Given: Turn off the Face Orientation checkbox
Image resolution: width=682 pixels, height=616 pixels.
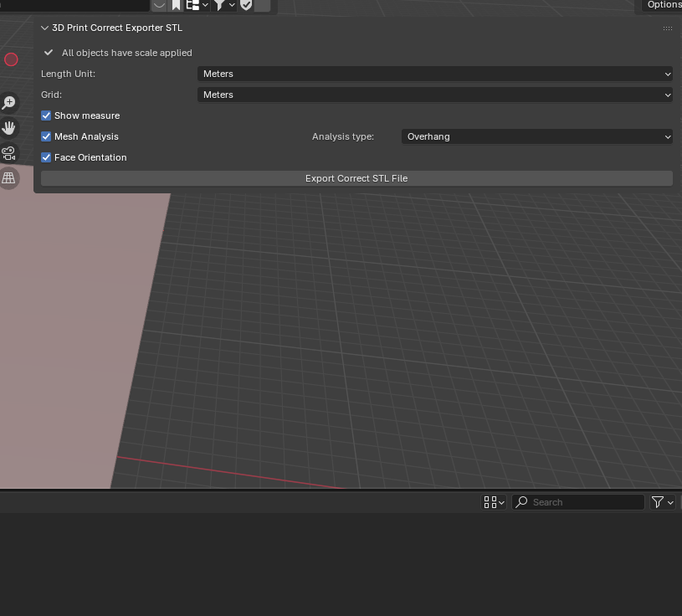Looking at the screenshot, I should pos(46,157).
